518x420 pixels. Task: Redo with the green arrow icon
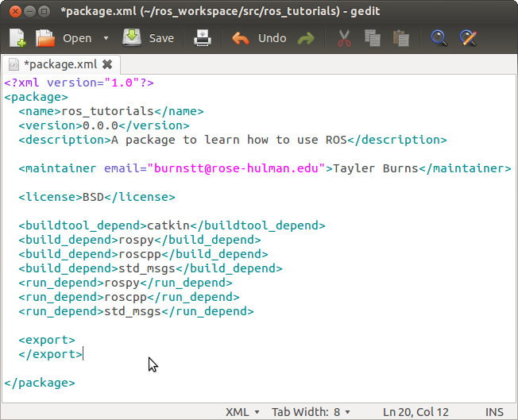coord(306,39)
